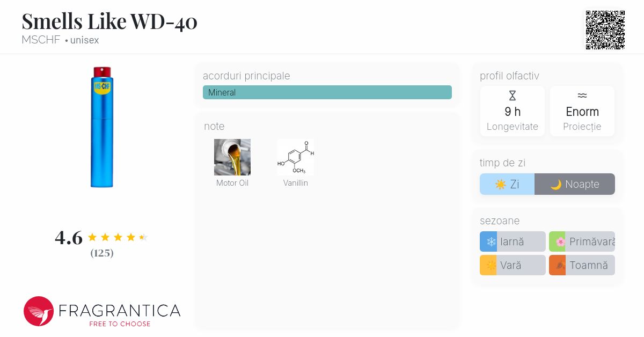Select the Noapte nighttime toggle
The width and height of the screenshot is (644, 337).
[575, 184]
